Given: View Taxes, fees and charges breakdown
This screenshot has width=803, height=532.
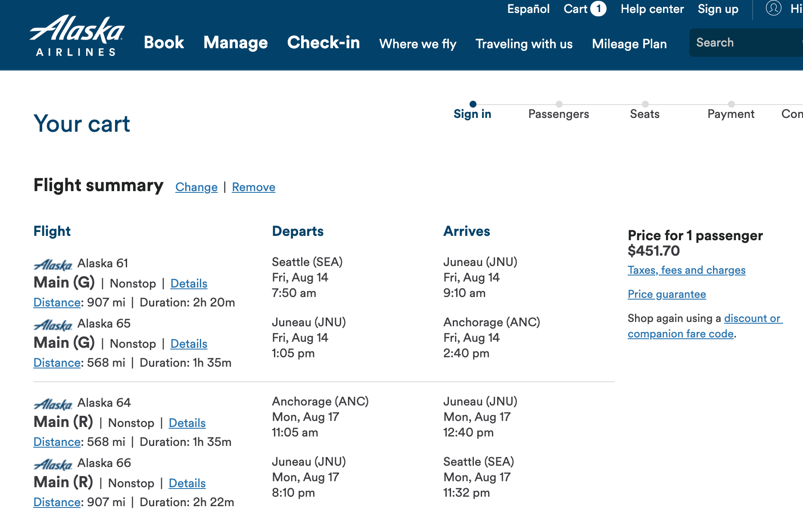Looking at the screenshot, I should click(x=686, y=270).
